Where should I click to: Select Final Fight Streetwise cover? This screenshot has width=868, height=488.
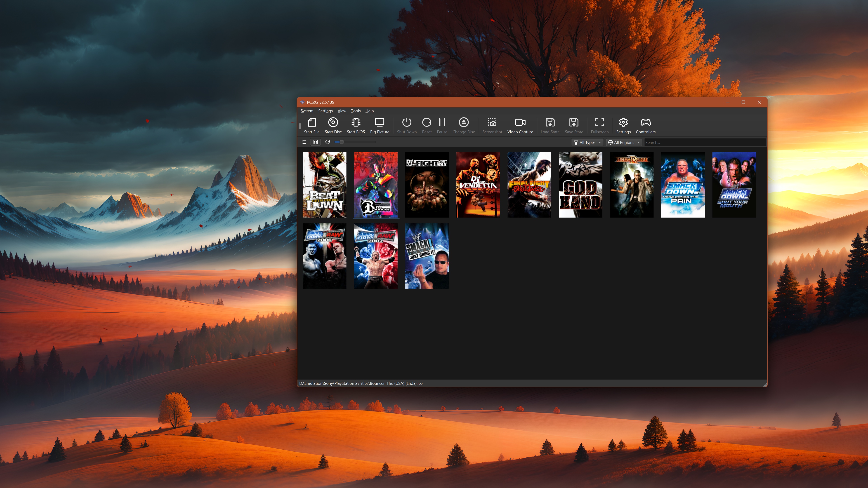(x=529, y=185)
